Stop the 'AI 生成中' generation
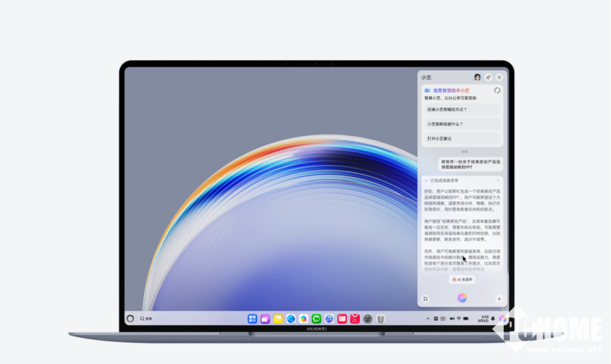The width and height of the screenshot is (611, 364). [x=462, y=279]
